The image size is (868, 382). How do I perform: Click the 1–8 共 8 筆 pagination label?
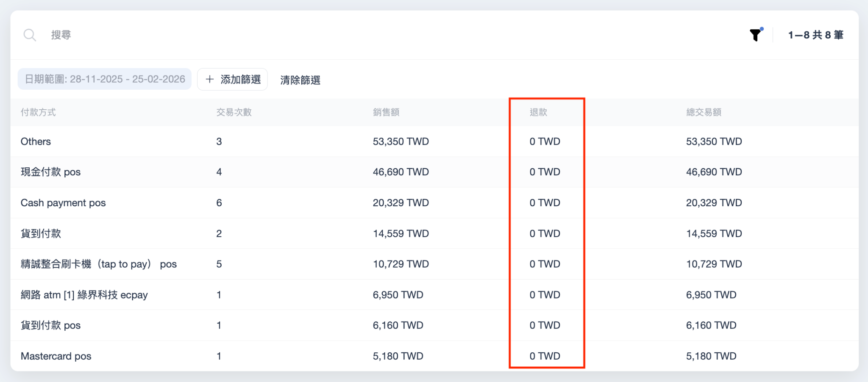pos(815,35)
